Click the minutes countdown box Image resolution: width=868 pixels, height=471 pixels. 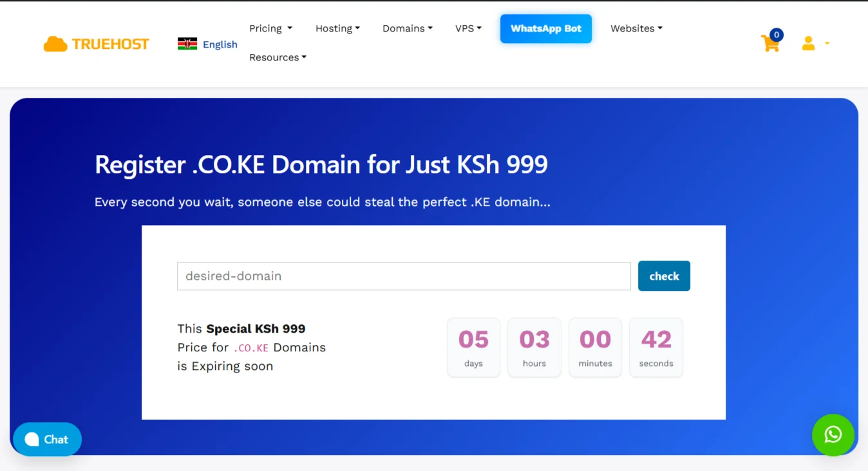(x=595, y=347)
